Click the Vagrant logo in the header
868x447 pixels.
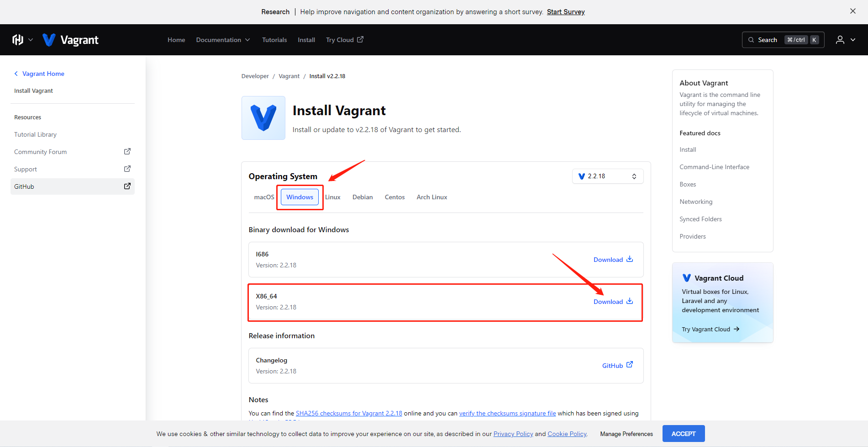[71, 40]
